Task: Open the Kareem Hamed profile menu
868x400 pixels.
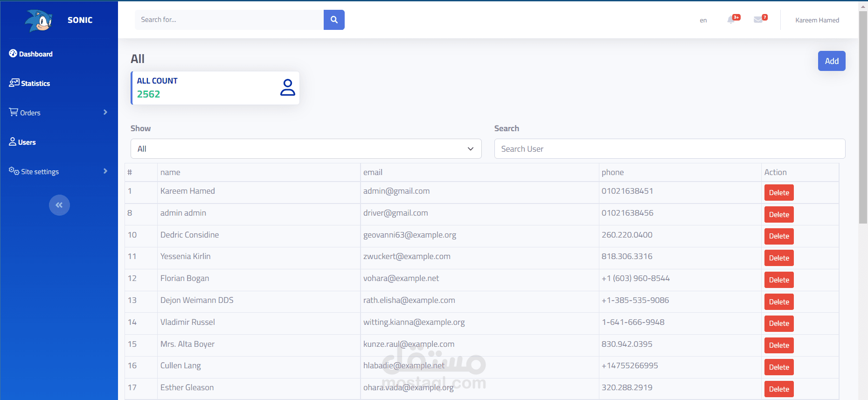Action: (x=817, y=20)
